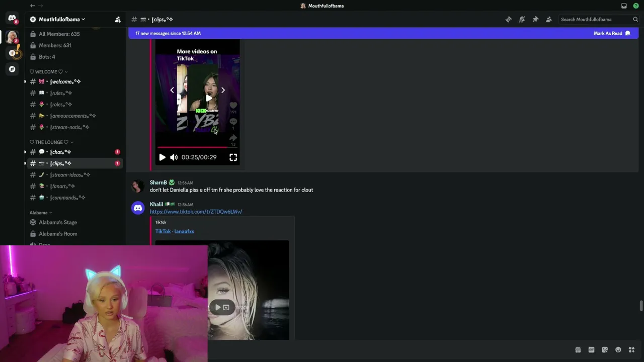Open the commands channel
This screenshot has height=362, width=644.
[74, 198]
